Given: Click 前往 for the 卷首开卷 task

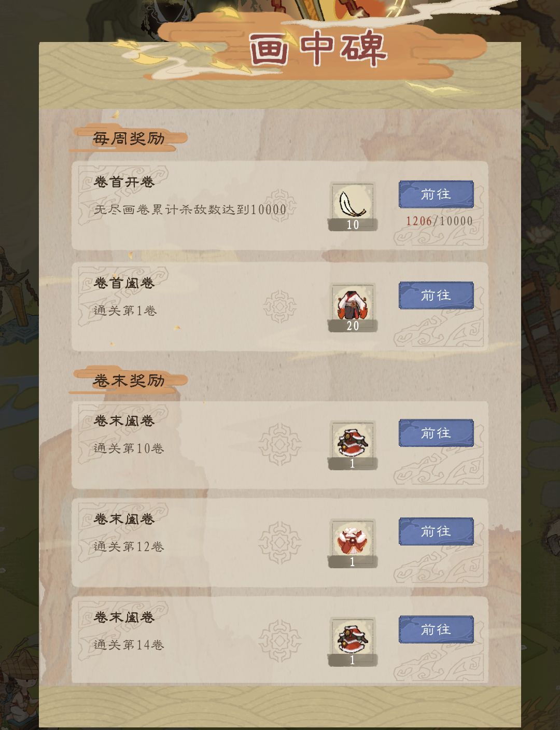Looking at the screenshot, I should (436, 194).
